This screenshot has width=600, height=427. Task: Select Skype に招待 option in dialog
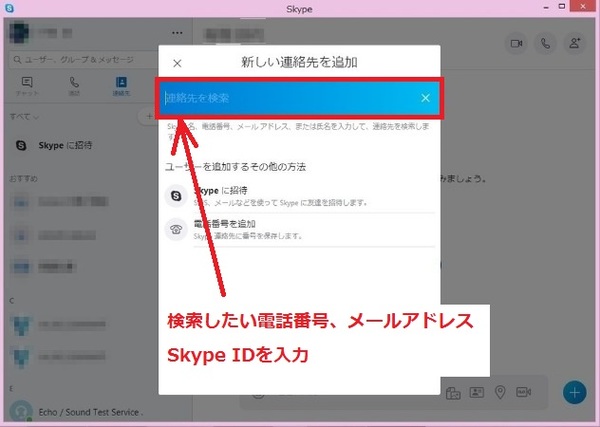click(x=300, y=196)
